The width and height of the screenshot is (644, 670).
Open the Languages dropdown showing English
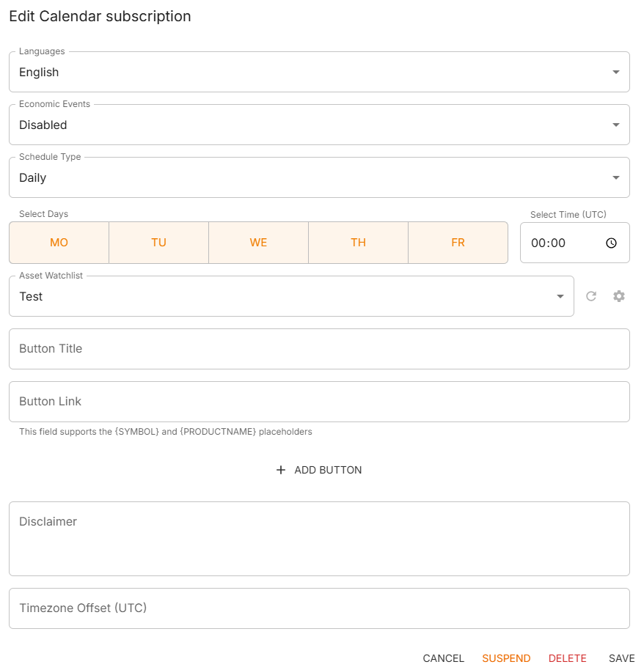click(293, 72)
